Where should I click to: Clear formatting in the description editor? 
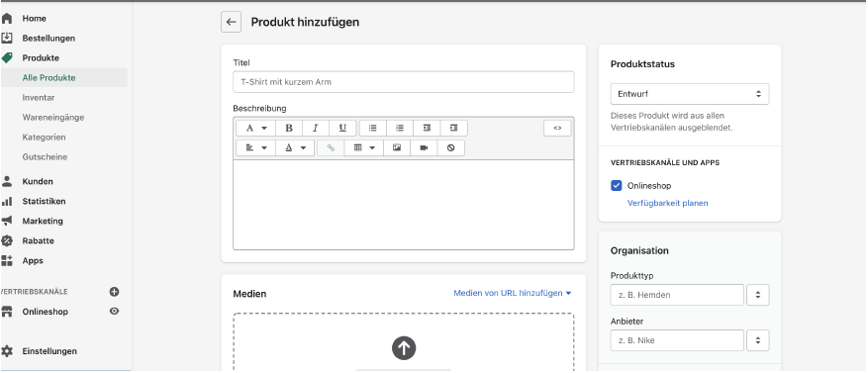coord(450,147)
